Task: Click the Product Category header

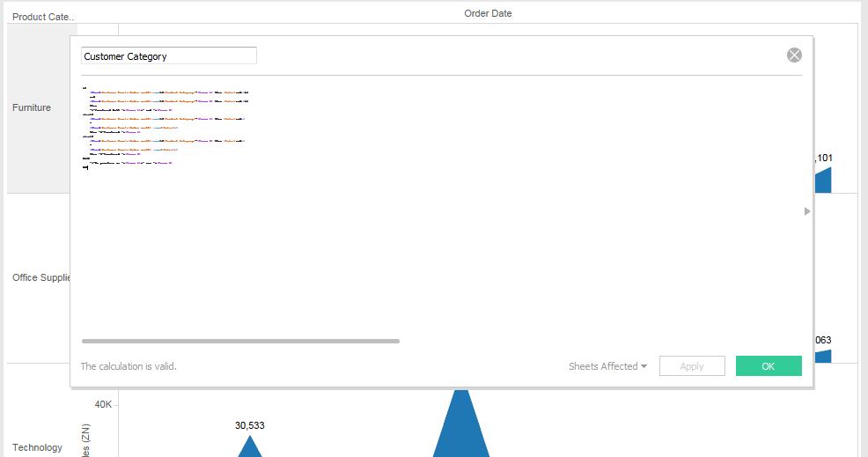Action: coord(42,17)
